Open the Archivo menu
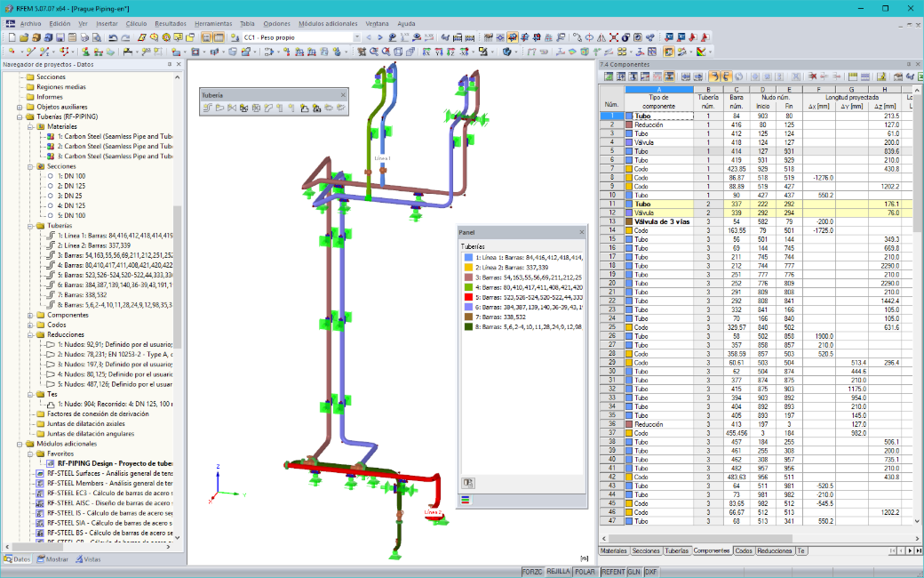924x578 pixels. pyautogui.click(x=30, y=24)
